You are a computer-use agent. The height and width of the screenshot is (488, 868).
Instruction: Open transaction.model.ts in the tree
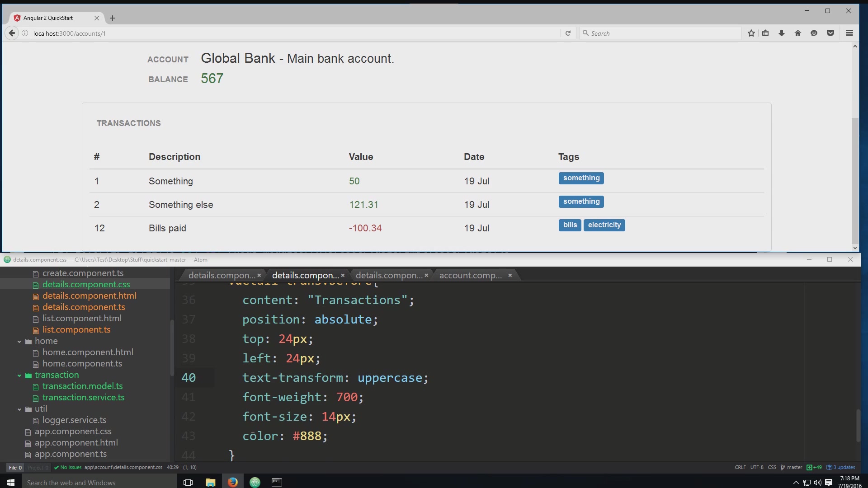[x=82, y=386]
